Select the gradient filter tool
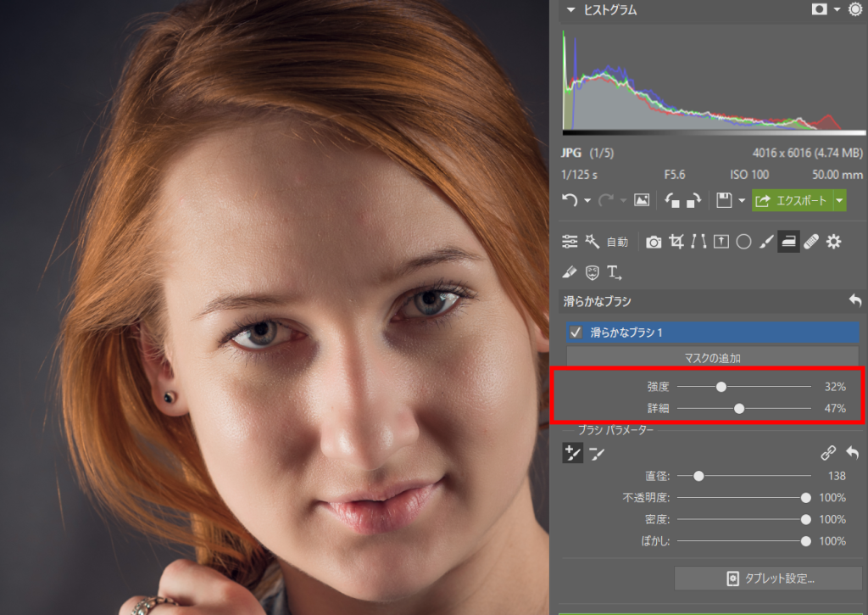The height and width of the screenshot is (615, 868). 721,242
